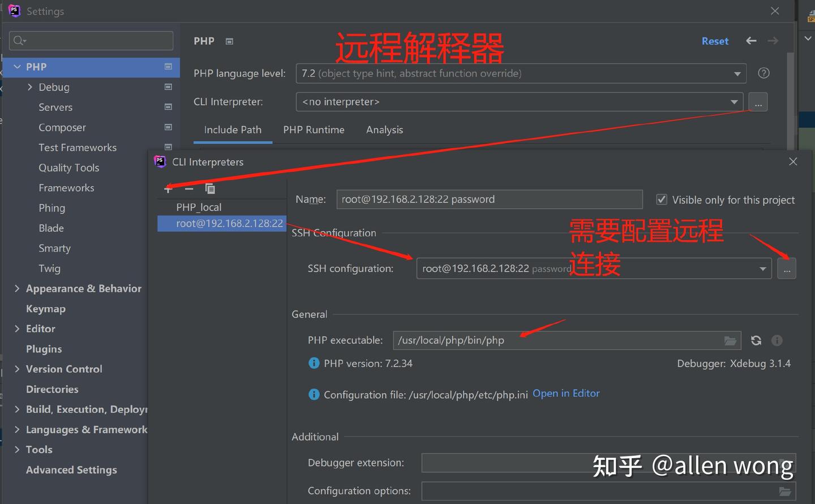This screenshot has width=815, height=504.
Task: Open Quality Tools settings page
Action: coord(69,167)
